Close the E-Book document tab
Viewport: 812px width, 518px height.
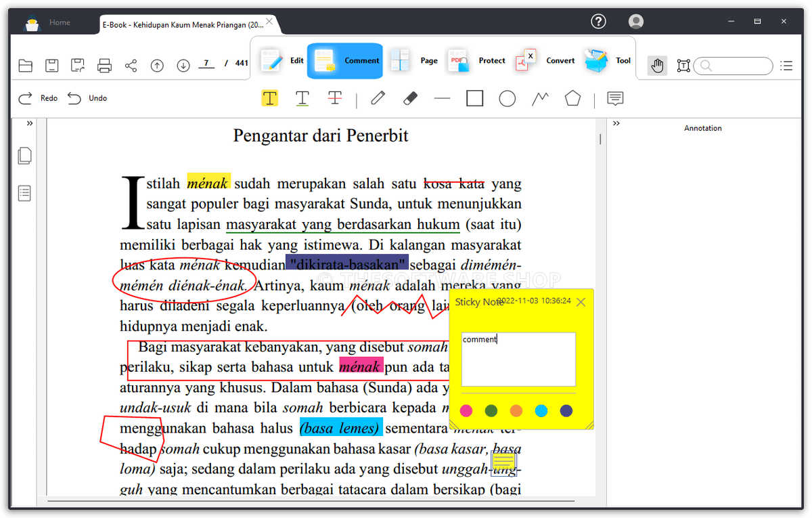click(x=269, y=22)
